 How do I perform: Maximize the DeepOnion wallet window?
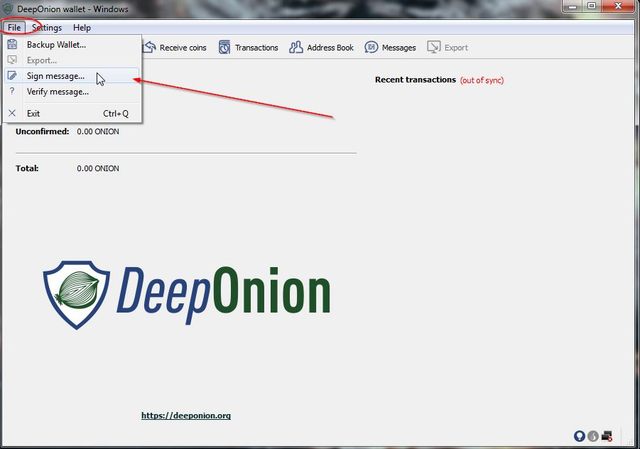click(x=591, y=7)
